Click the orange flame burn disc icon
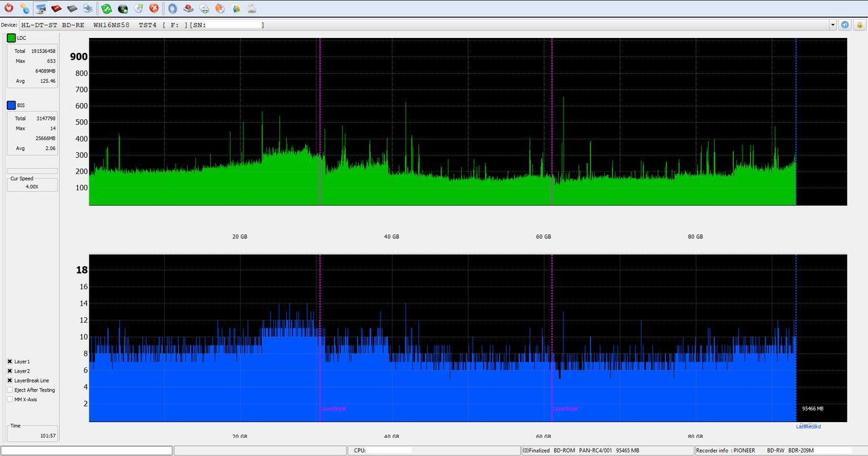Viewport: 868px width, 456px height. point(220,8)
